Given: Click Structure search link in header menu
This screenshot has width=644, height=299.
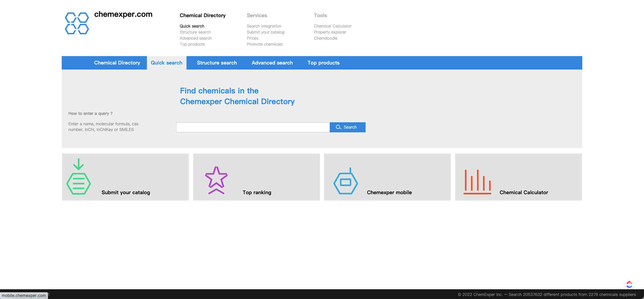Looking at the screenshot, I should pos(195,32).
